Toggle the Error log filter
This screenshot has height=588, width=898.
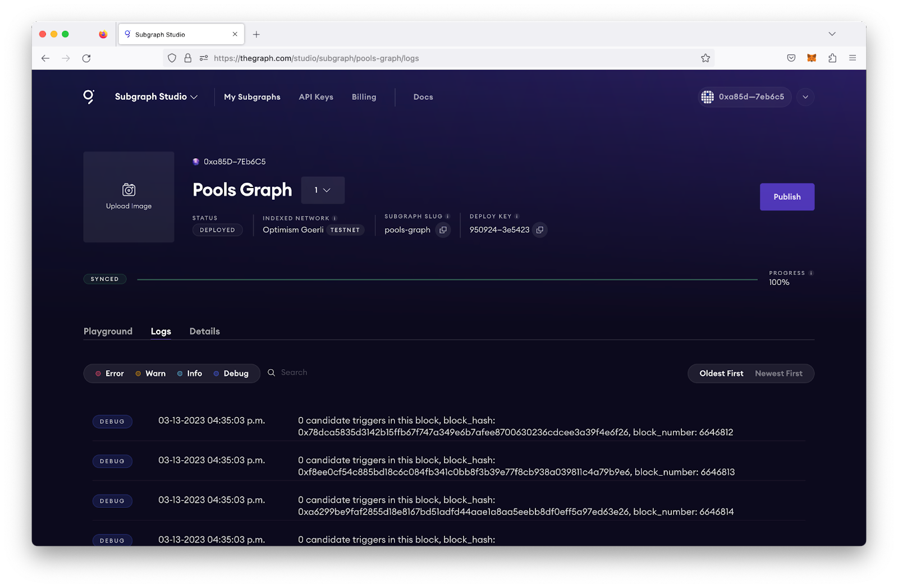point(109,373)
